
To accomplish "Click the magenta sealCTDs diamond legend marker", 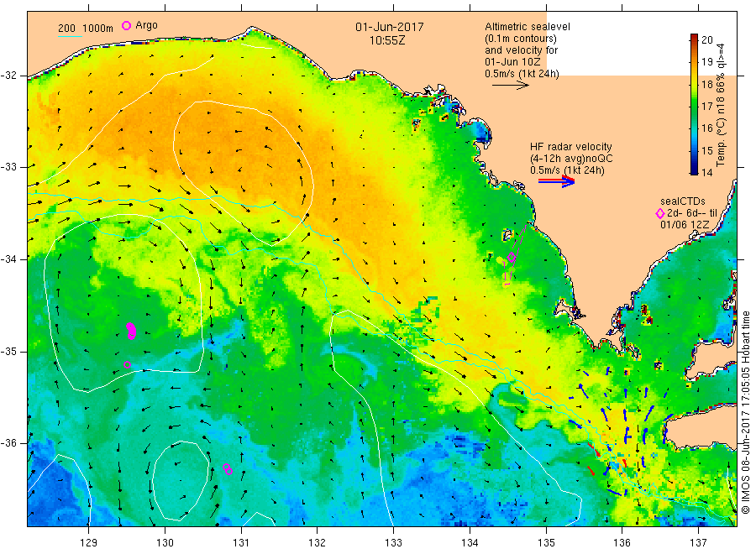I will pyautogui.click(x=659, y=213).
